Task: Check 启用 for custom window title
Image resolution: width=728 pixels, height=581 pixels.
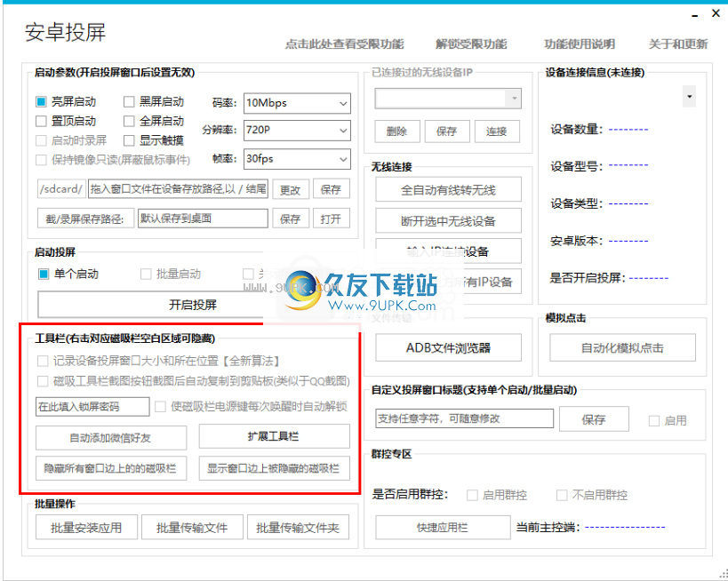Action: click(653, 421)
